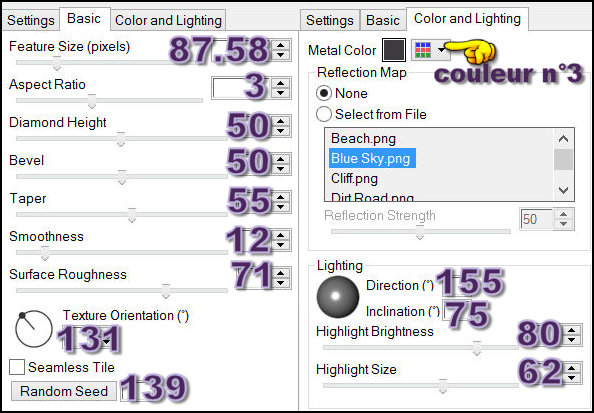Viewport: 594px width, 413px height.
Task: Decrease Aspect Ratio with down arrow
Action: (280, 92)
